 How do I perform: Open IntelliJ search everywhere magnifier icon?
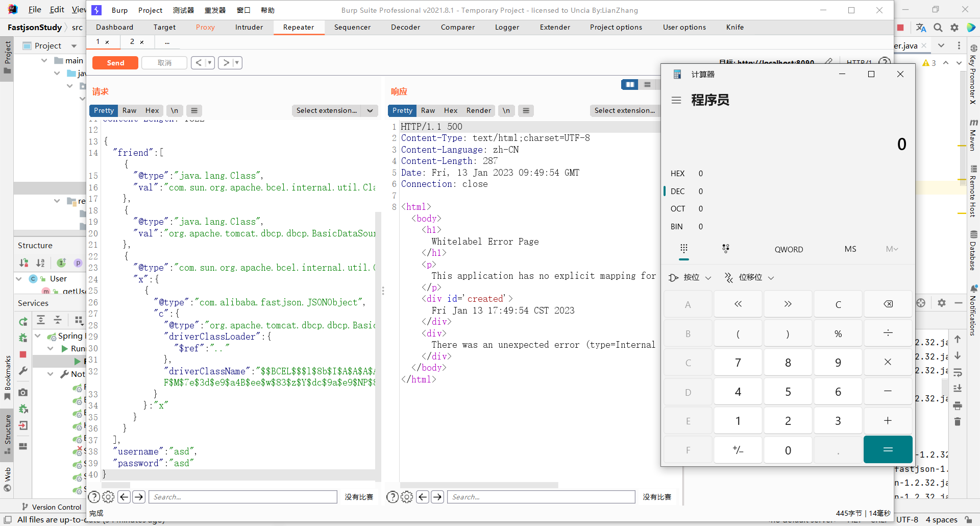[x=938, y=28]
